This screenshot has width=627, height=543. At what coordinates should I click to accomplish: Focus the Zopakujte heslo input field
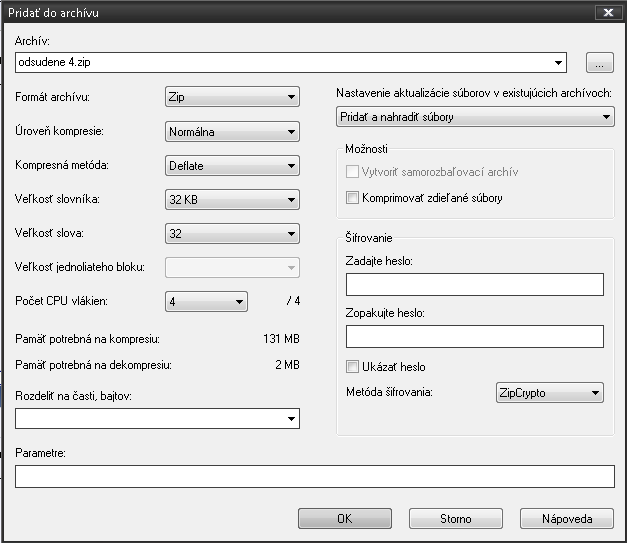tap(475, 336)
